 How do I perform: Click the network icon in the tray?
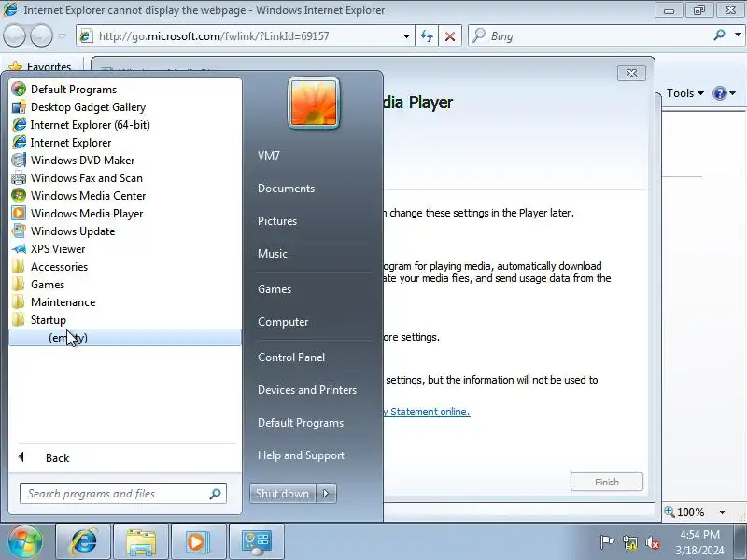[x=629, y=542]
